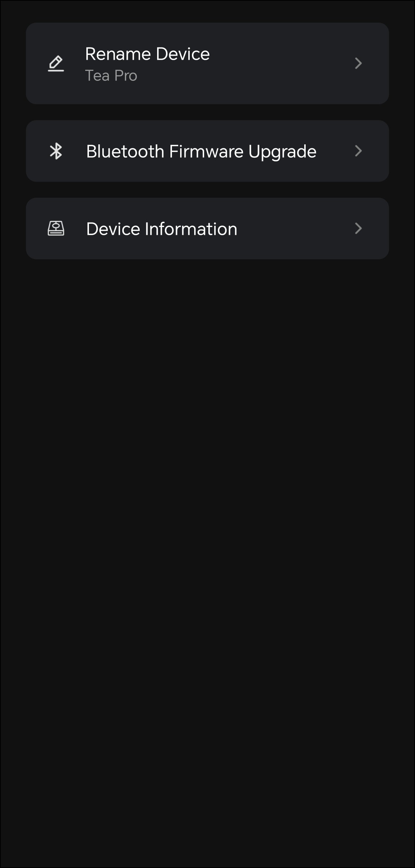Select Bluetooth Firmware Upgrade menu entry
The height and width of the screenshot is (868, 415).
click(x=207, y=151)
